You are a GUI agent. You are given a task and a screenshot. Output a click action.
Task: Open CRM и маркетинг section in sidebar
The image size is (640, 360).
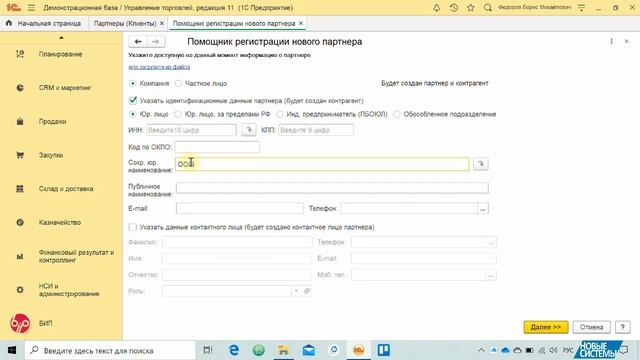[65, 88]
